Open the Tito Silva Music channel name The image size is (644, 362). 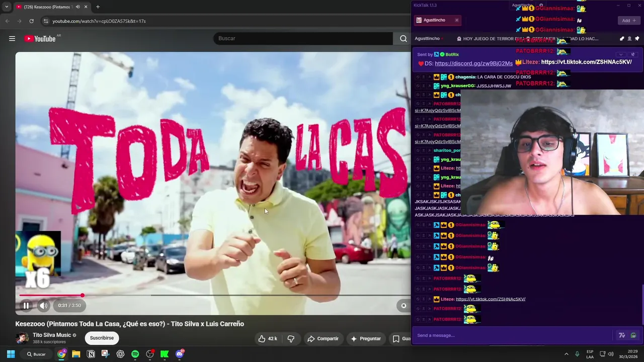(52, 335)
